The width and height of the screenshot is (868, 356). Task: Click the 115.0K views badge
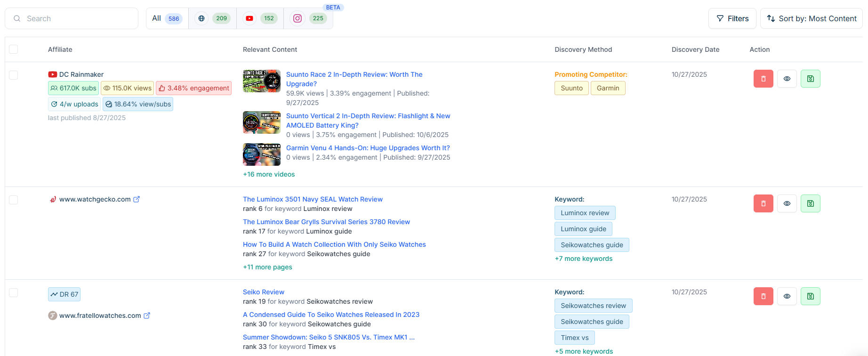tap(128, 88)
